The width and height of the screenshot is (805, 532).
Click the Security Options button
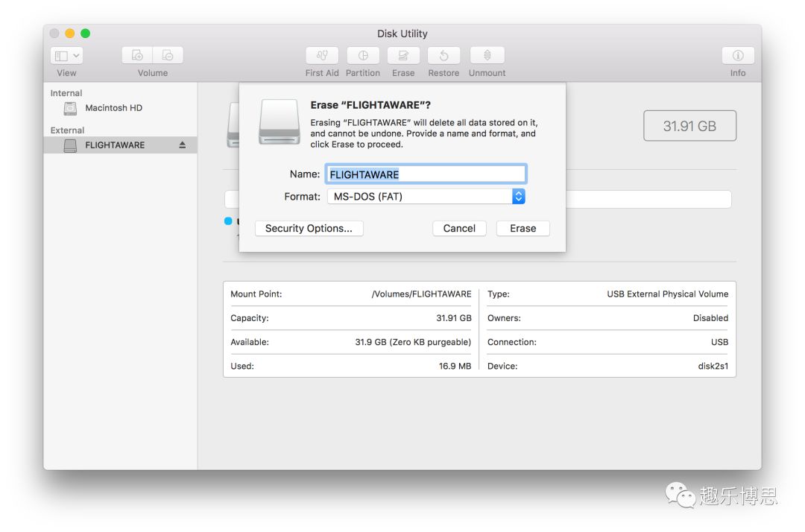(x=309, y=228)
